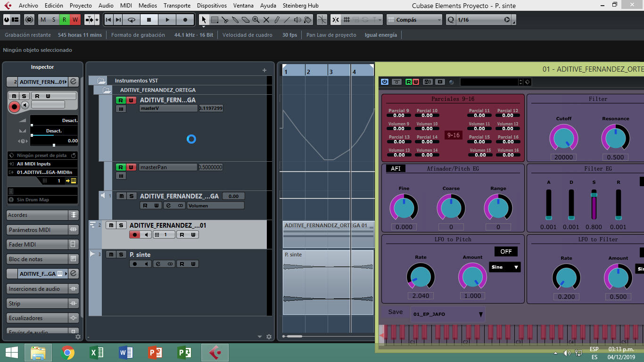Screen dimensions: 644x362
Task: Open Edit Instrument 'e' button in Inspector header
Action: click(x=73, y=82)
